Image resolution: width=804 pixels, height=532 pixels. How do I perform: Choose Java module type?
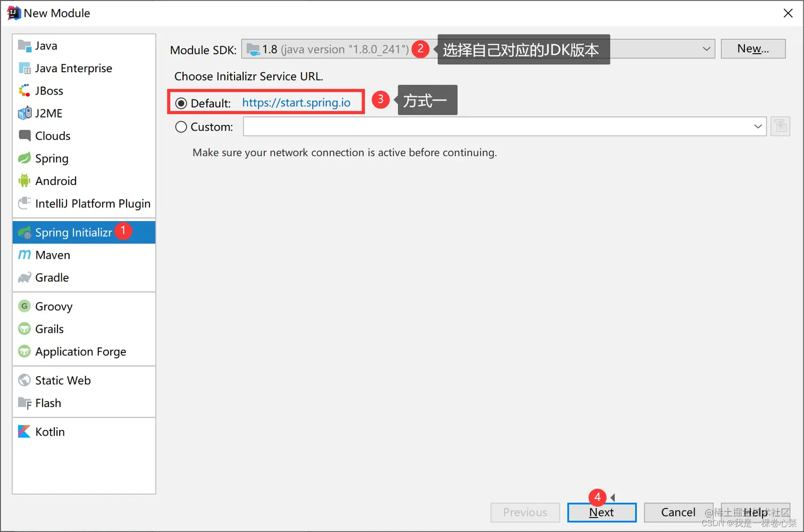click(x=84, y=46)
